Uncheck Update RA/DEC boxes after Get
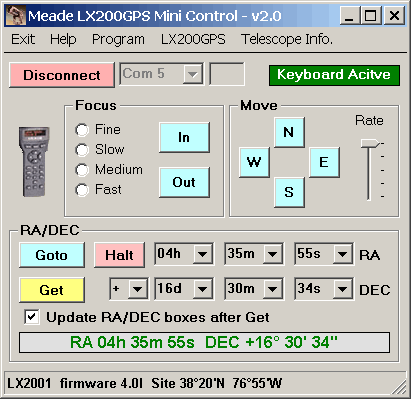The width and height of the screenshot is (411, 399). click(32, 317)
